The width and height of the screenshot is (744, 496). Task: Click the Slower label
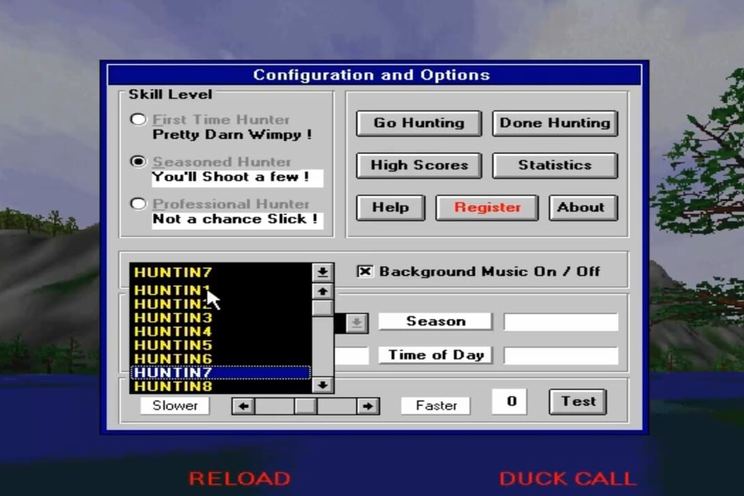point(175,406)
